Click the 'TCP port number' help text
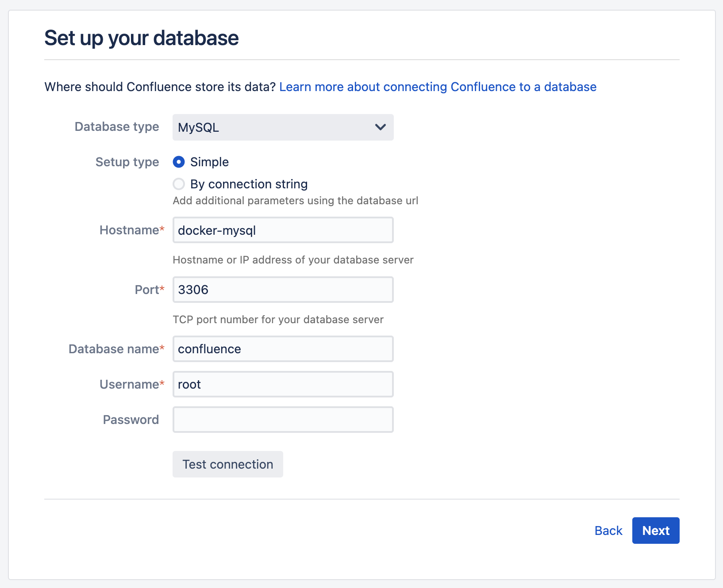This screenshot has height=588, width=723. click(278, 320)
